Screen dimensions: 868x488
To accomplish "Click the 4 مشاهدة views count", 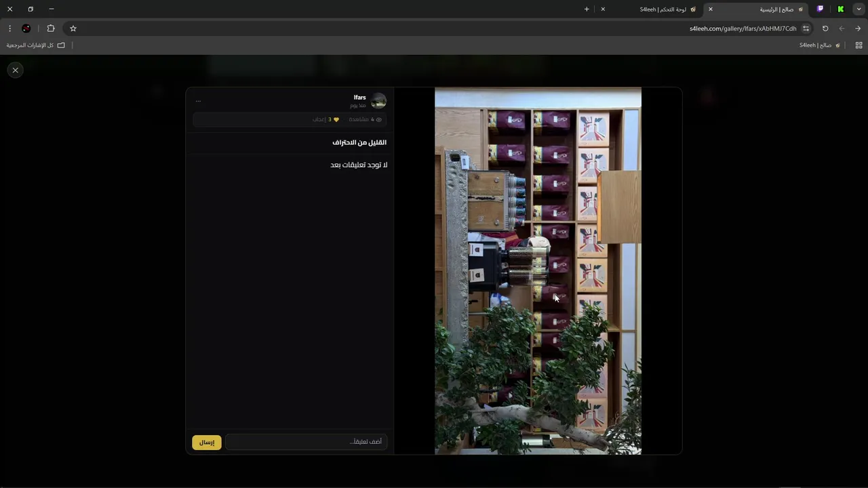I will click(361, 119).
